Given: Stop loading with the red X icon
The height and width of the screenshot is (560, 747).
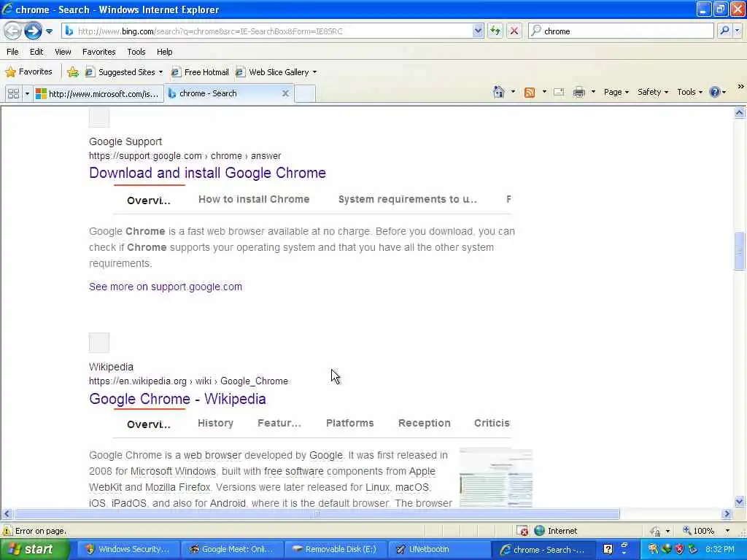Looking at the screenshot, I should click(514, 31).
